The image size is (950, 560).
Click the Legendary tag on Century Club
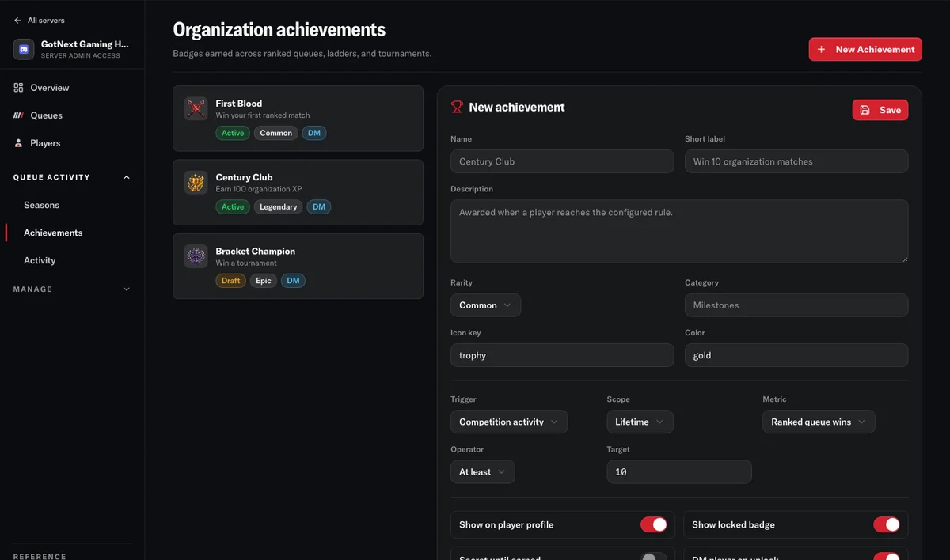[279, 206]
